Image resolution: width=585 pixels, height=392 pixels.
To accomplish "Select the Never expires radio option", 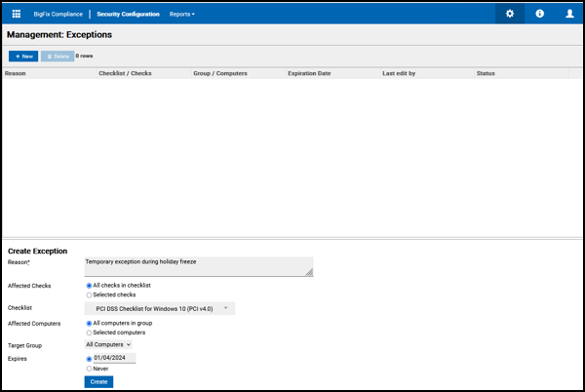I will [89, 369].
